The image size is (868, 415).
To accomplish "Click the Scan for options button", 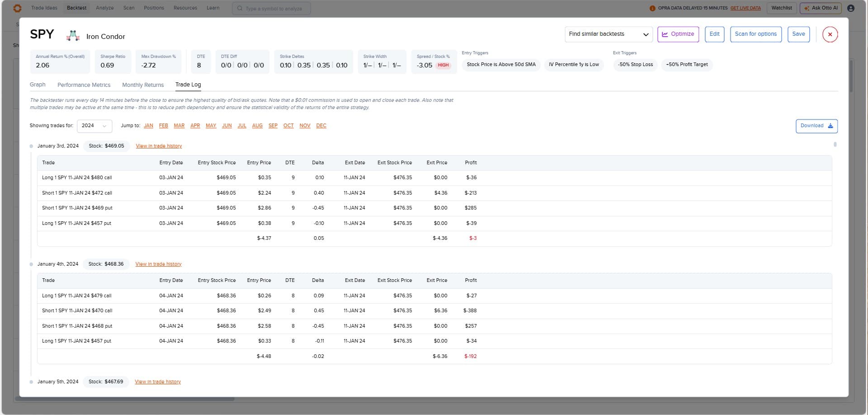I will point(755,34).
